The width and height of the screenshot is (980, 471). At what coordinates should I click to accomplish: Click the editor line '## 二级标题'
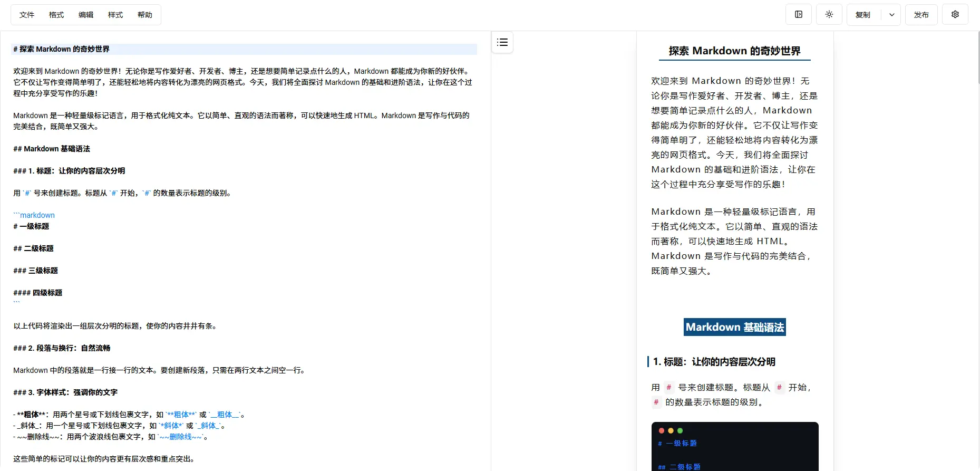point(33,248)
